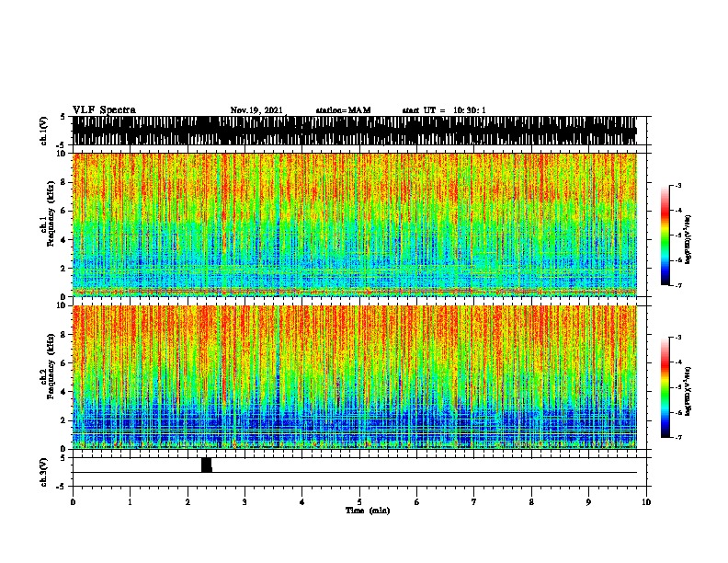Viewport: 728px width, 563px height.
Task: Click the "-3" tick on ch.2 color bar
Action: [677, 338]
